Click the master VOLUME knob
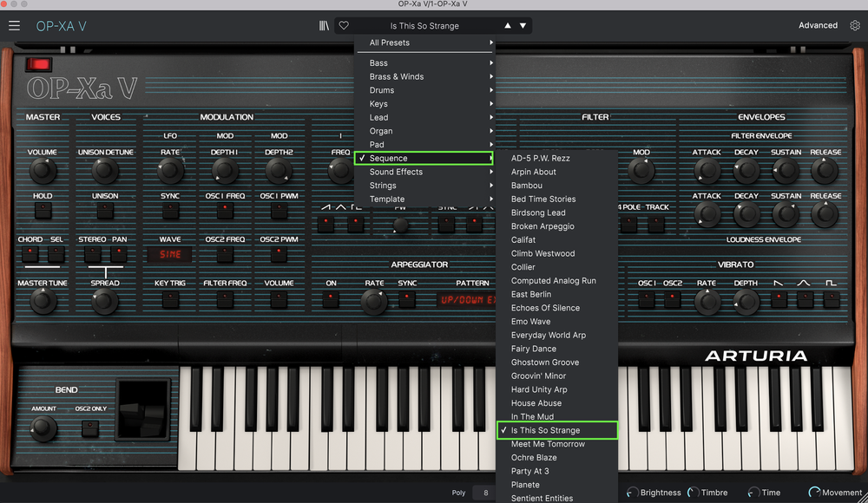 pos(43,171)
